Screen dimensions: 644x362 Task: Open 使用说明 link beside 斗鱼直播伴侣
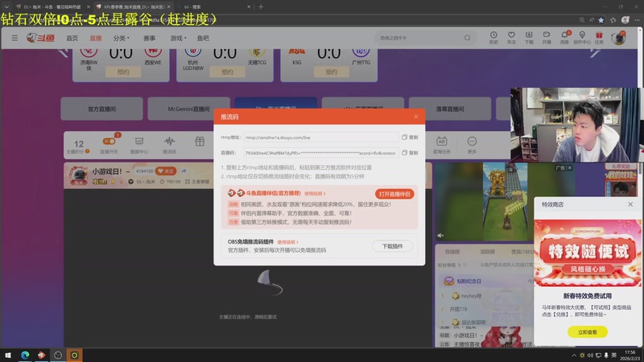[315, 194]
